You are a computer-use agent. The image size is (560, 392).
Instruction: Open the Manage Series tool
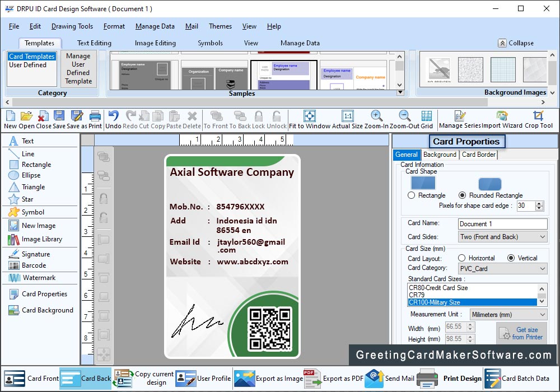(460, 120)
